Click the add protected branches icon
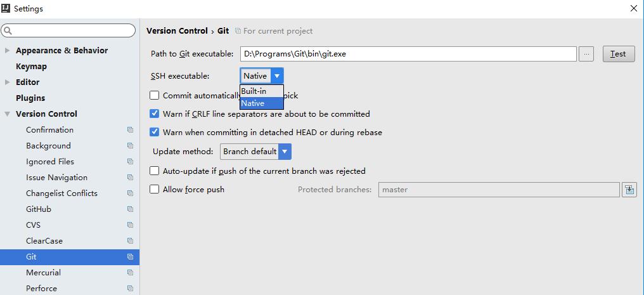This screenshot has height=295, width=644. 629,190
